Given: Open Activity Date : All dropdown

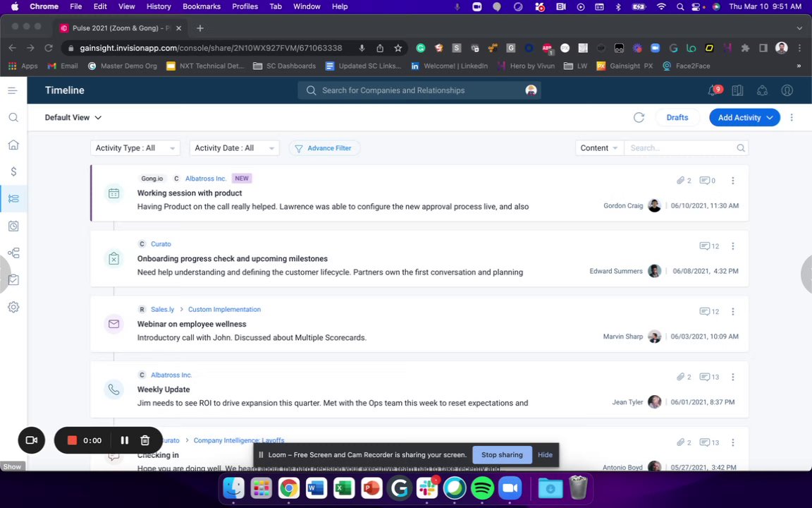Looking at the screenshot, I should (x=235, y=148).
